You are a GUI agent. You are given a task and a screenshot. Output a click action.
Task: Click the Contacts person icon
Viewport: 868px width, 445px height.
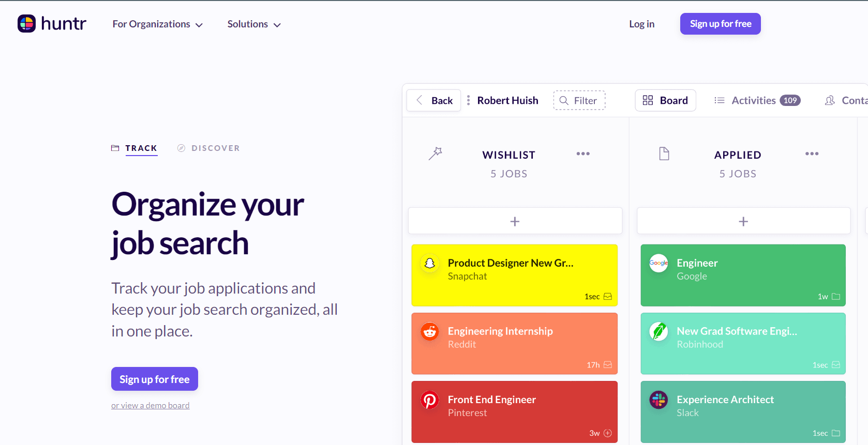pyautogui.click(x=830, y=100)
